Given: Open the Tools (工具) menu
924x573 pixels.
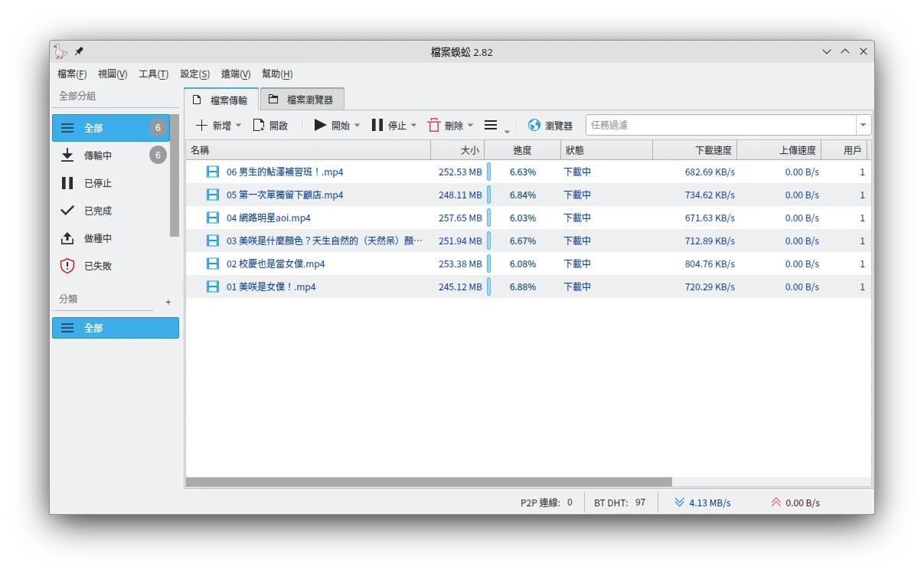Looking at the screenshot, I should point(153,74).
